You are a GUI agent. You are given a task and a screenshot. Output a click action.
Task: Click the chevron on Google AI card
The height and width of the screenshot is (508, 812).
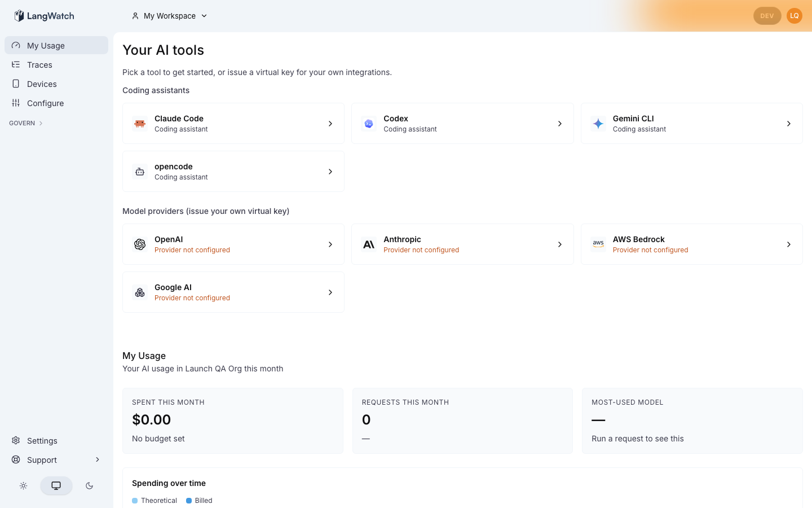[330, 292]
